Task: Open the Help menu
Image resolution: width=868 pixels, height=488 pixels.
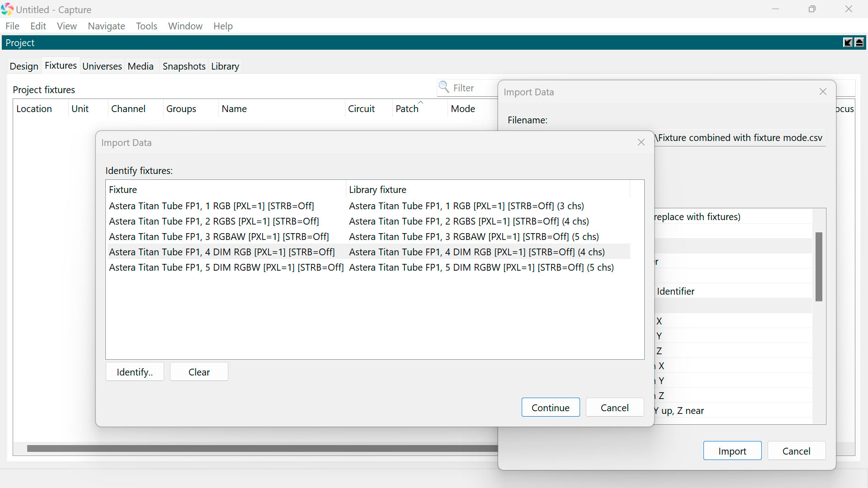Action: click(223, 26)
